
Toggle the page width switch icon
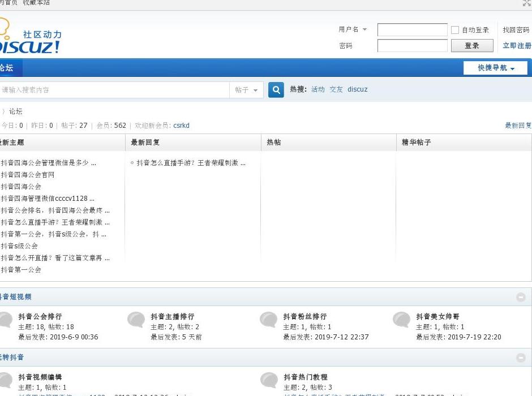pos(527,3)
